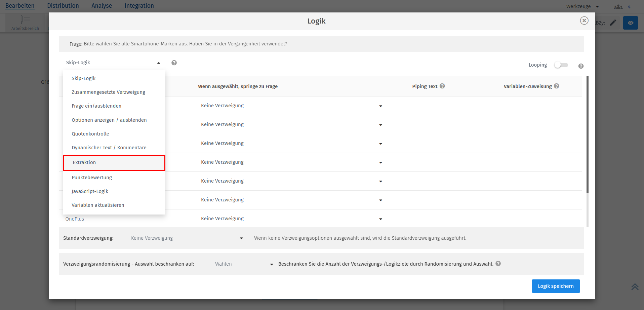Select Extraktion from the logic list
The width and height of the screenshot is (644, 310).
[x=114, y=162]
